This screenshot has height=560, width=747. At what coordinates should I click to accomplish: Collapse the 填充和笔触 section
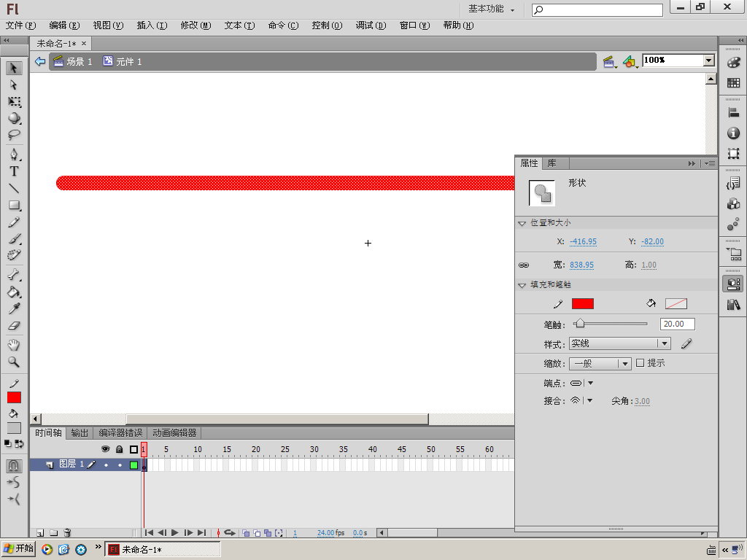pos(522,285)
